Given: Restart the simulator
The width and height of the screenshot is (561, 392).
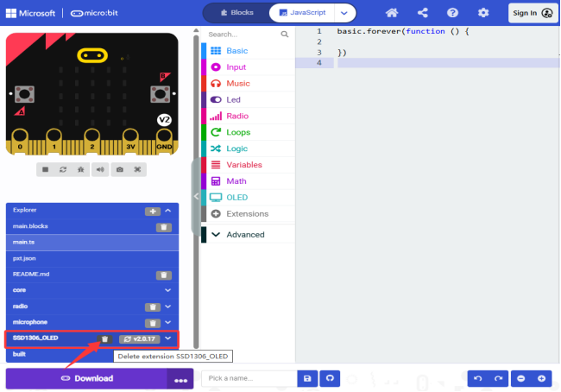Looking at the screenshot, I should [x=63, y=169].
